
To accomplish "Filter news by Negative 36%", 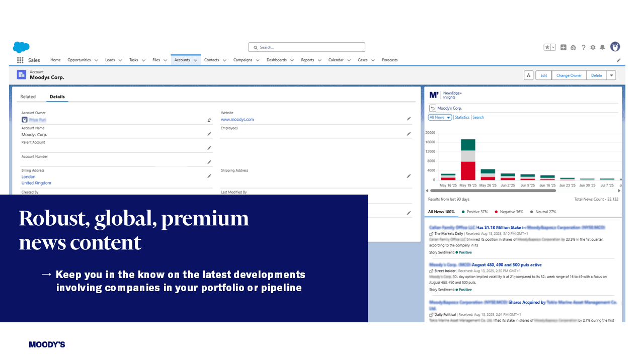I will (x=509, y=212).
